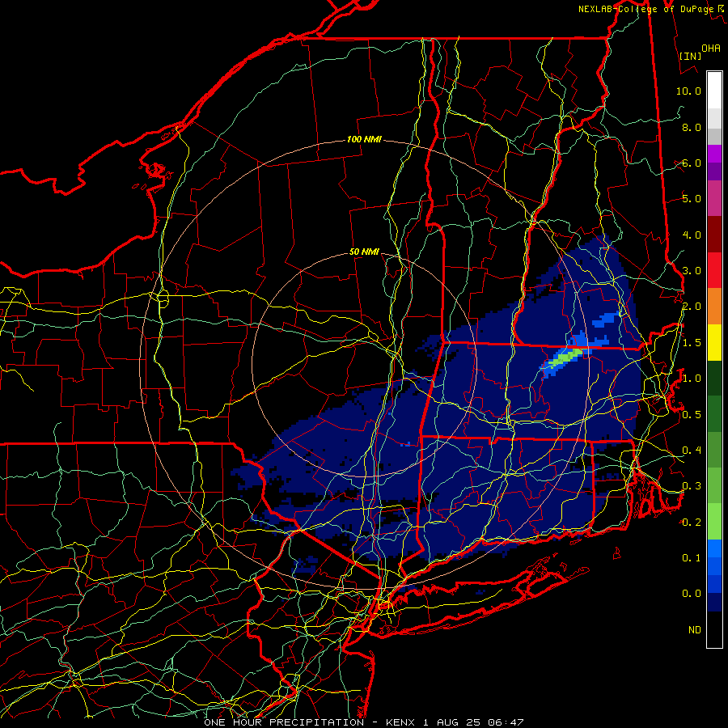Click the 0.5 legend value

tap(692, 415)
